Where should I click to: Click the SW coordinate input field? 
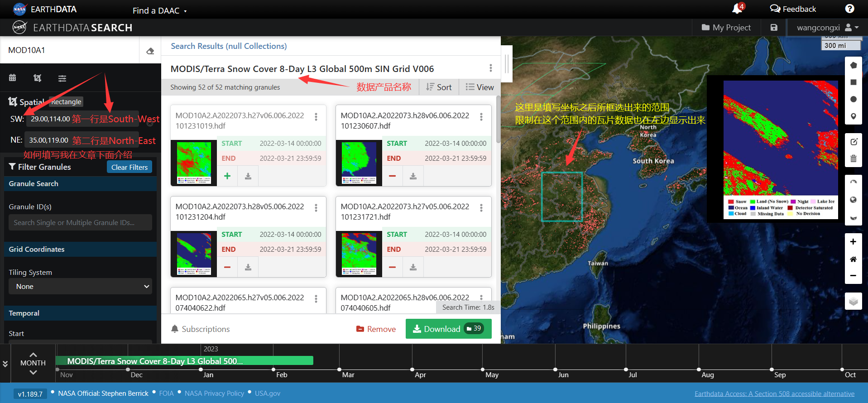[82, 119]
